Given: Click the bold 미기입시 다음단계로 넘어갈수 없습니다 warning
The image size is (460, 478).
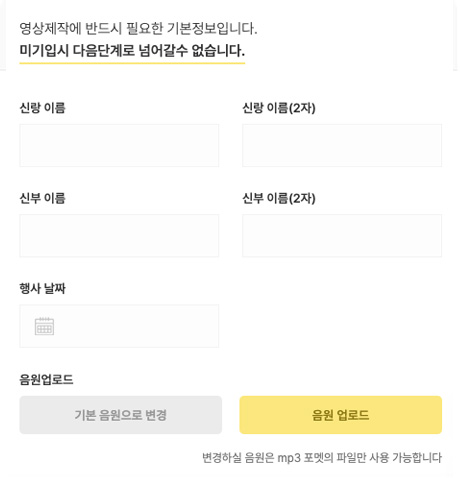Looking at the screenshot, I should (x=132, y=51).
